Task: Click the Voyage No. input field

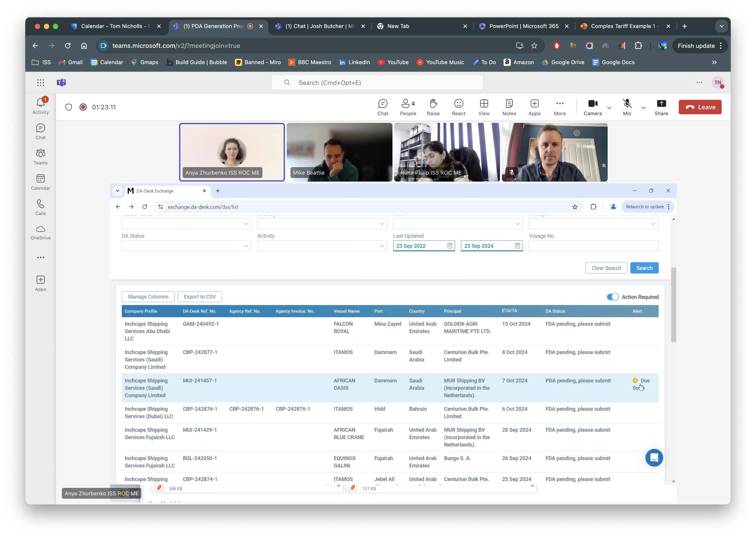Action: (x=593, y=246)
